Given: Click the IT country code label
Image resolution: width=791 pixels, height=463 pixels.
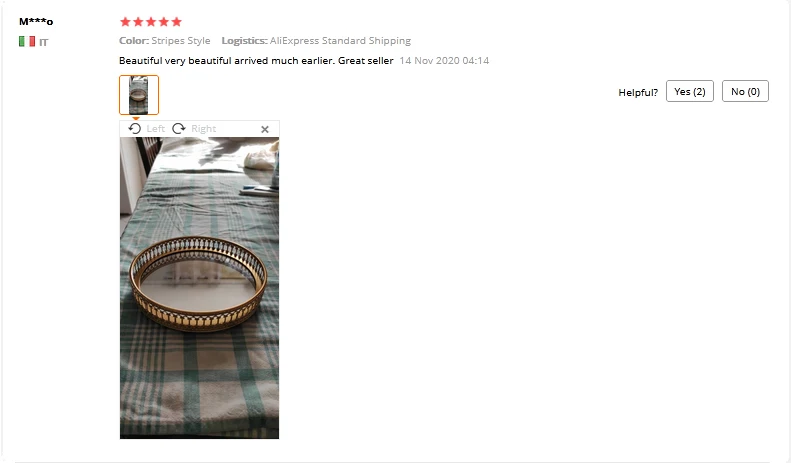Looking at the screenshot, I should [x=43, y=42].
